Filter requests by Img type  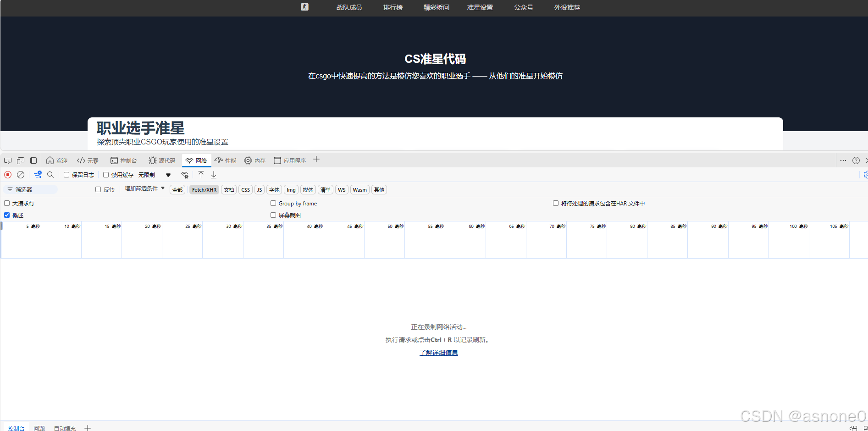(291, 190)
